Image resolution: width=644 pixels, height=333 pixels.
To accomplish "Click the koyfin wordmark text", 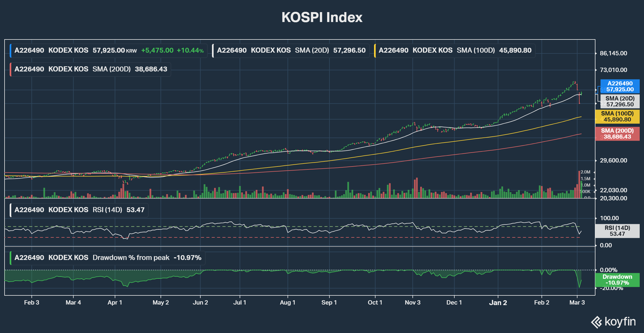I will [620, 322].
